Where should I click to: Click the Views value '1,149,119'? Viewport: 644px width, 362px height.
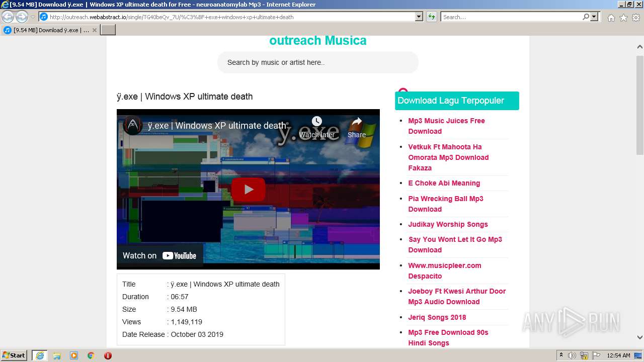click(x=186, y=322)
